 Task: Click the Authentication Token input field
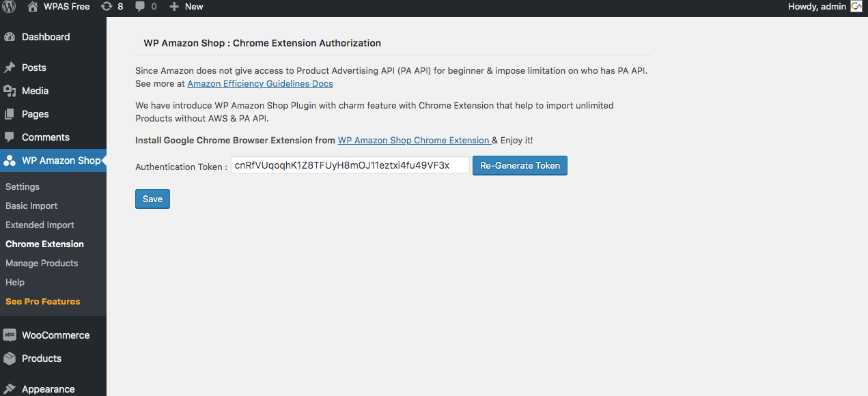pos(350,165)
